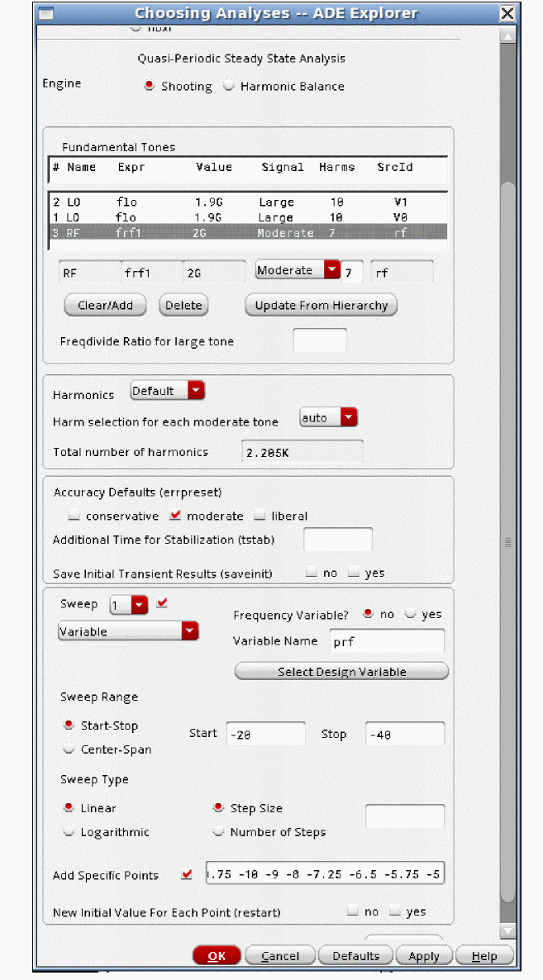
Task: Open the Moderate signal level dropdown
Action: coord(298,271)
